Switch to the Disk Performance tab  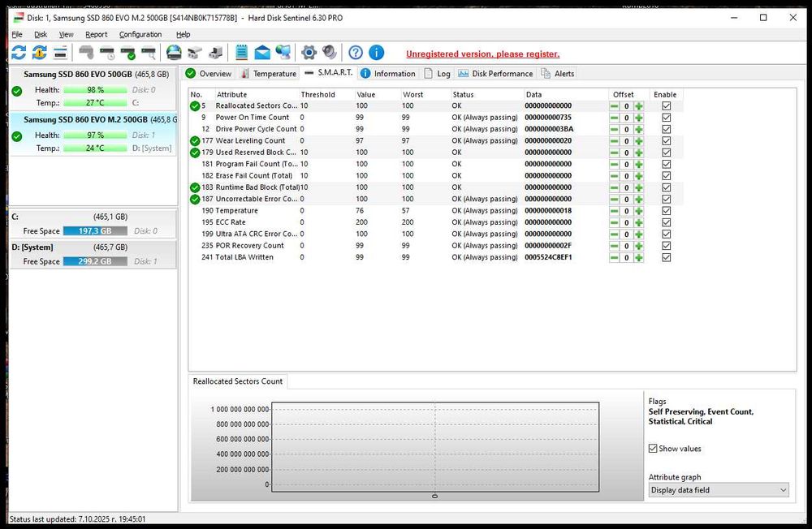click(495, 74)
